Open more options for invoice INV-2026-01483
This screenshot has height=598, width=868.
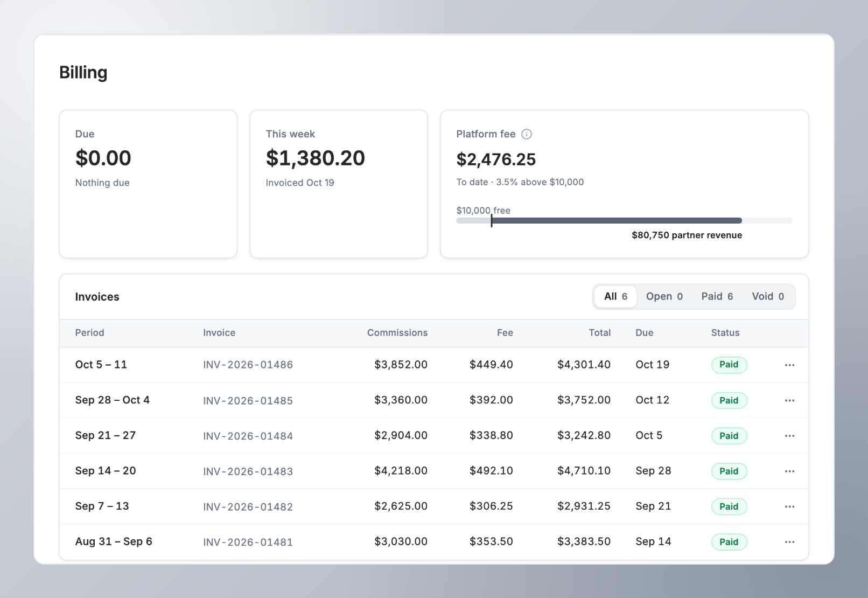coord(789,471)
